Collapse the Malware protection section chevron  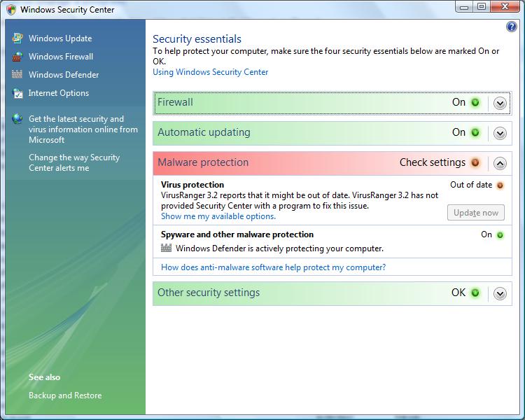tap(500, 163)
